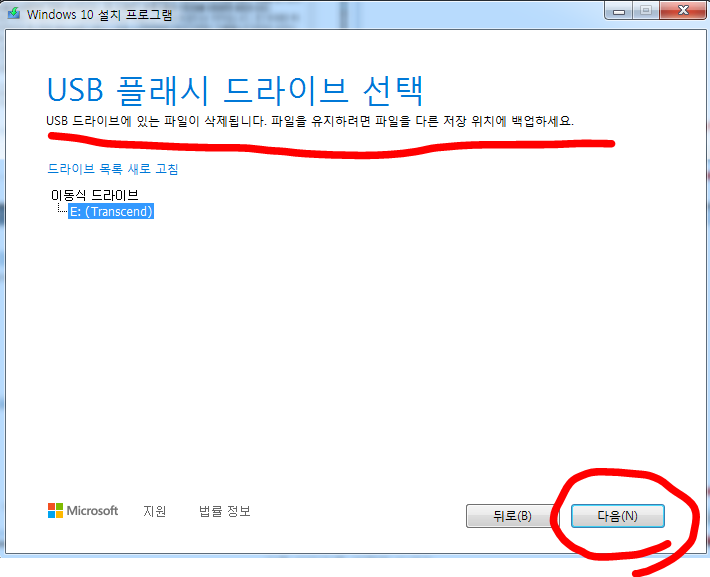This screenshot has height=577, width=710.
Task: Refresh list via 드라이브 목록 새로 고침
Action: point(113,169)
